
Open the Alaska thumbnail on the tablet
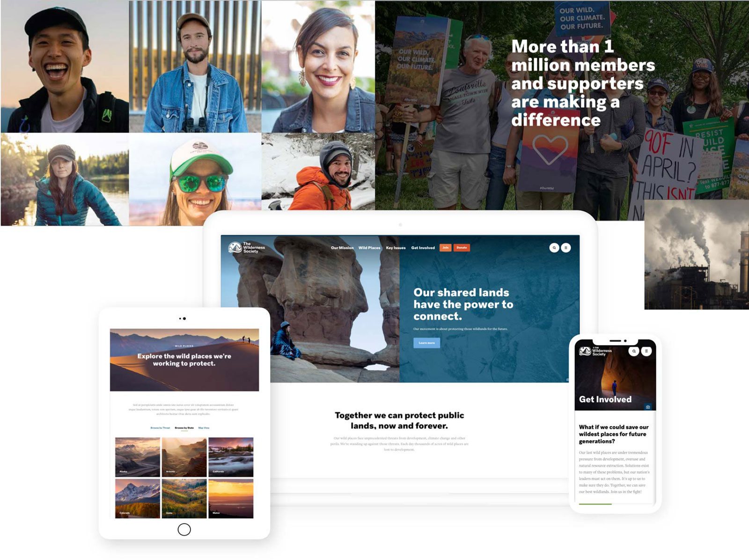coord(138,457)
